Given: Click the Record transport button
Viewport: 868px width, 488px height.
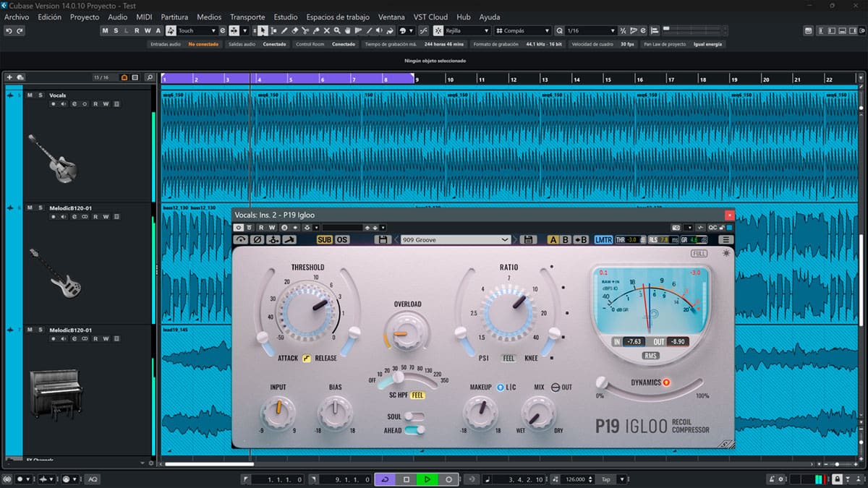Looking at the screenshot, I should pos(448,479).
